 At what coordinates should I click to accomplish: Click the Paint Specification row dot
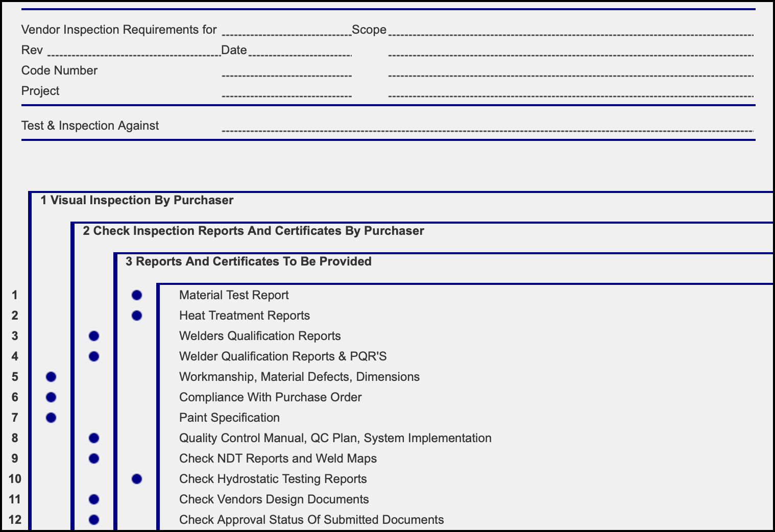click(x=51, y=418)
